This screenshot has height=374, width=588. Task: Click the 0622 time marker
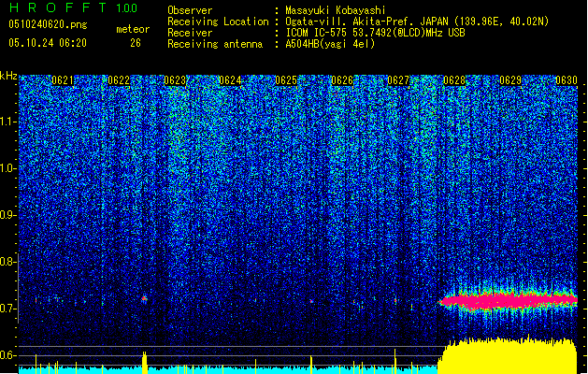(x=119, y=80)
